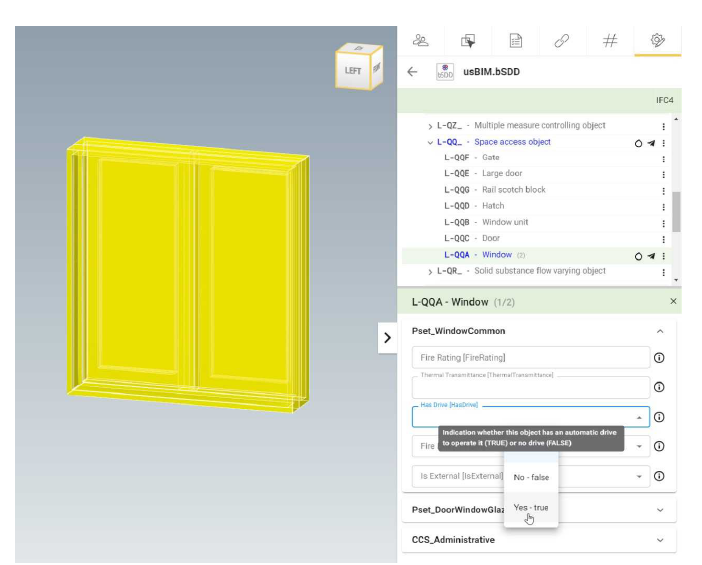Select L-QQF Gate tree item
This screenshot has height=565, width=702.
point(471,158)
